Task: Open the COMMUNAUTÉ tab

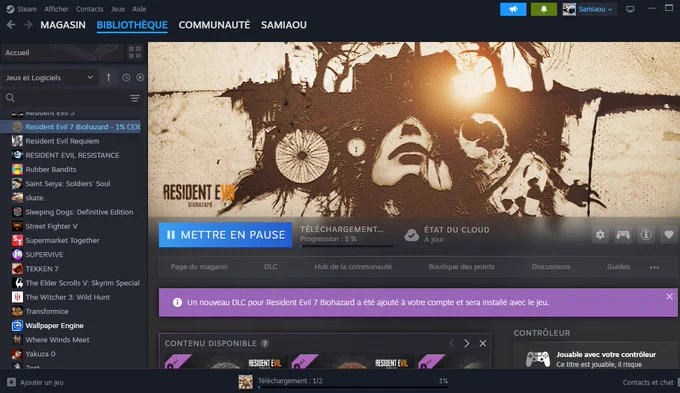Action: coord(214,25)
